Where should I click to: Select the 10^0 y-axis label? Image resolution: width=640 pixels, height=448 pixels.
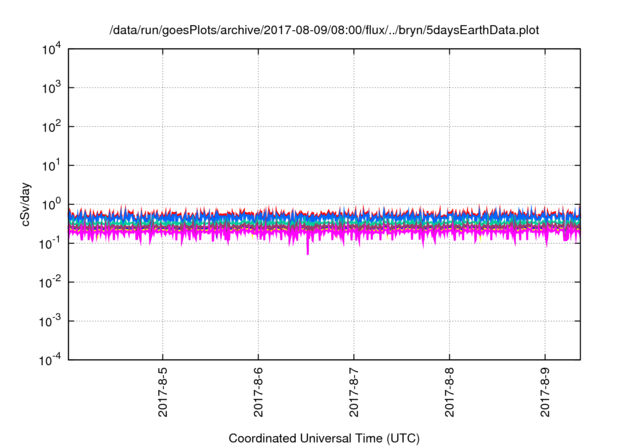tap(51, 204)
